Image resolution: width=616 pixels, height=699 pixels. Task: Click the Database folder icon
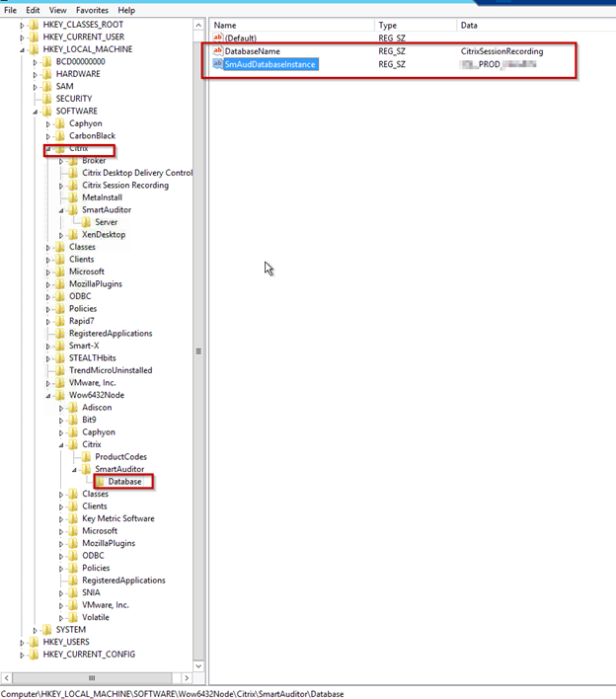point(100,482)
